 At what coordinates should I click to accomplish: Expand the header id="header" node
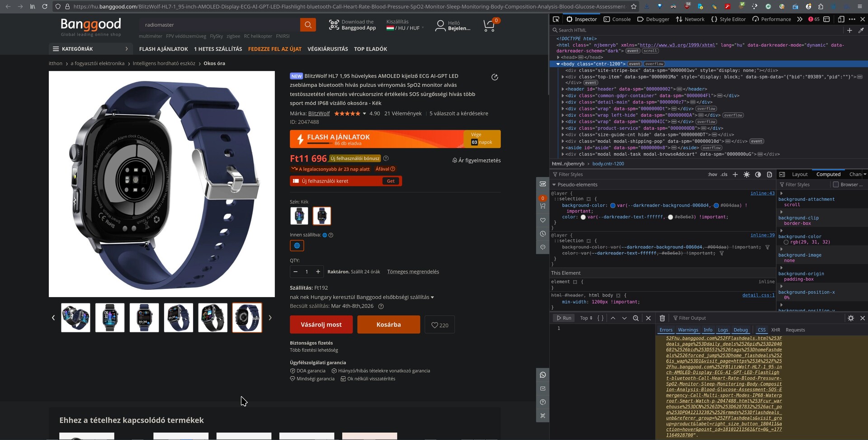click(x=563, y=89)
